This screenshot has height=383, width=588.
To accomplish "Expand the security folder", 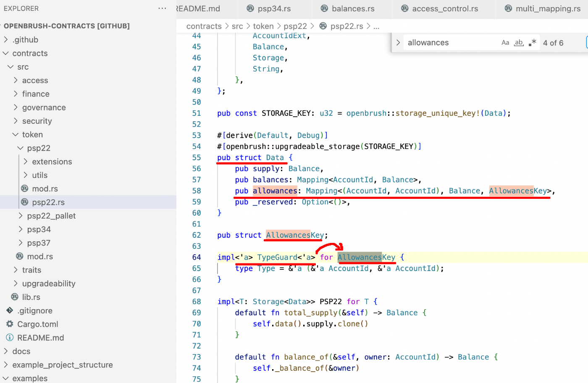I will pos(16,121).
